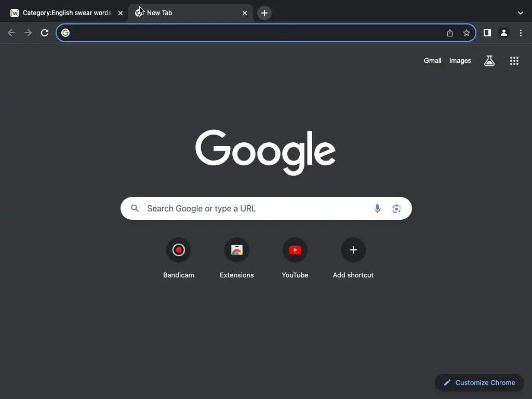532x399 pixels.
Task: Select the New Tab tab
Action: click(x=191, y=13)
